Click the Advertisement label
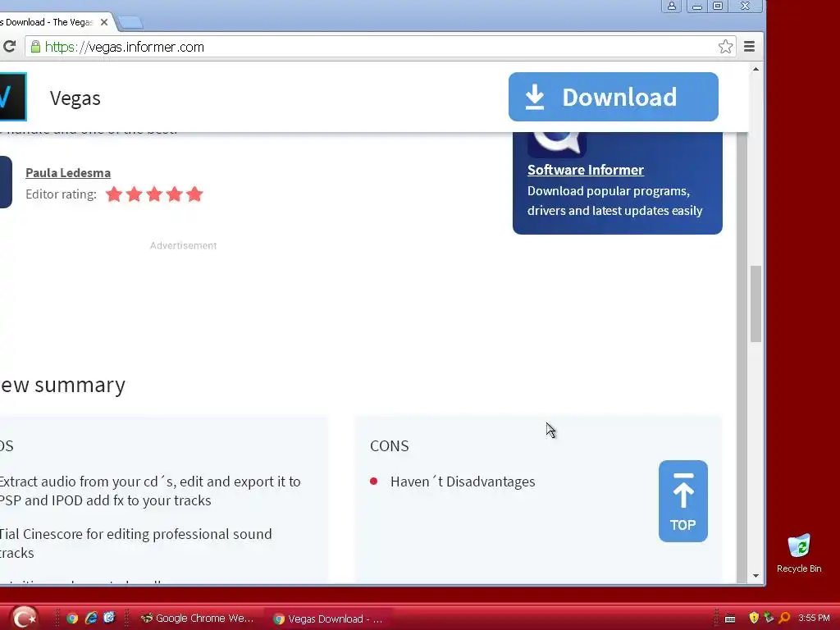840x630 pixels. pos(183,245)
